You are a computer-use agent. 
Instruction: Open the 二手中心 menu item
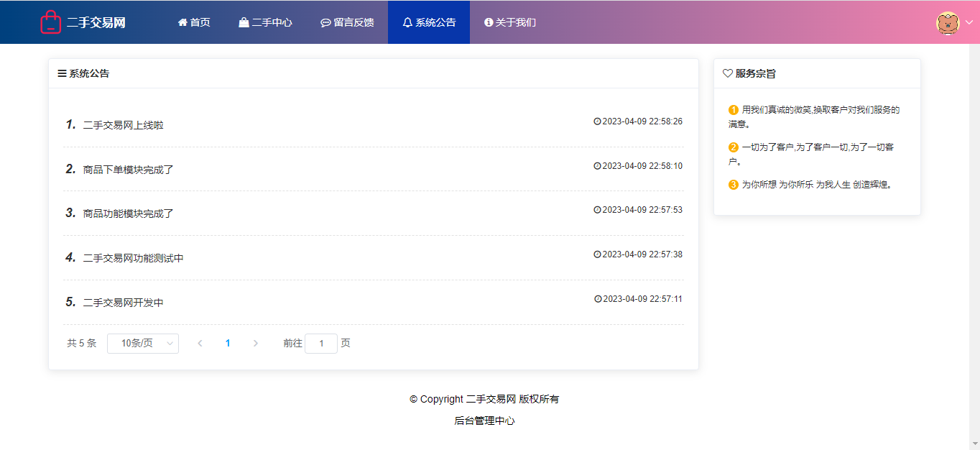[265, 22]
